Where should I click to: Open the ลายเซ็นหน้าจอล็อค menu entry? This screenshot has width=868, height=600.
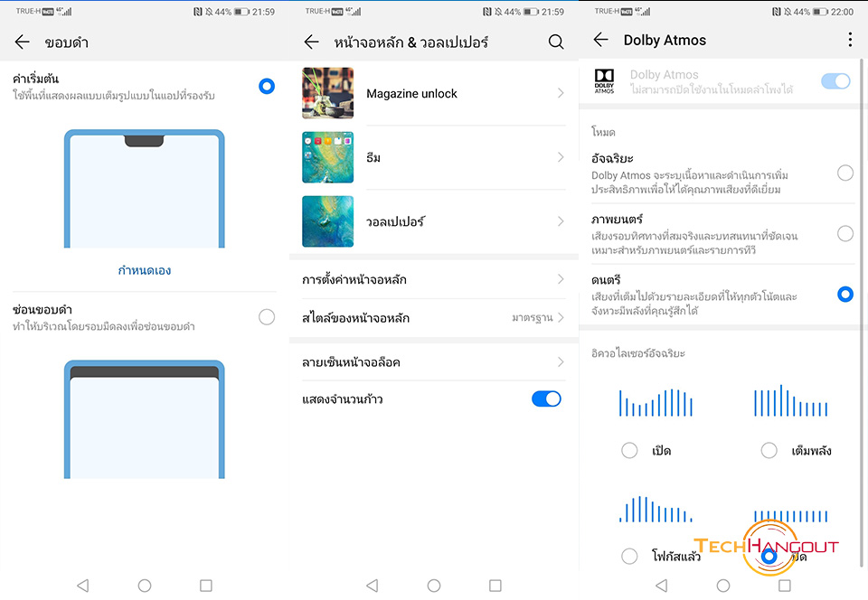pos(434,362)
